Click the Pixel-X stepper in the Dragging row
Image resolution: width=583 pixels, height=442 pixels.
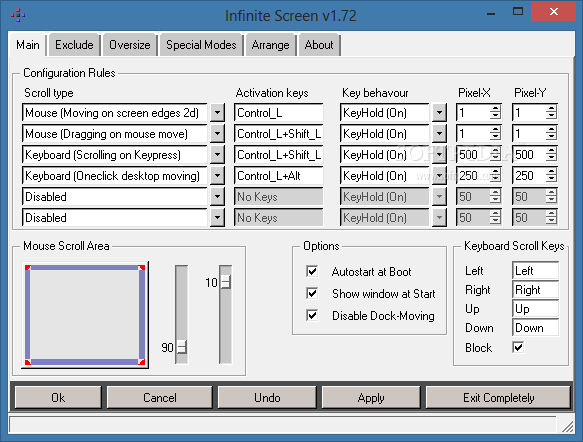495,133
